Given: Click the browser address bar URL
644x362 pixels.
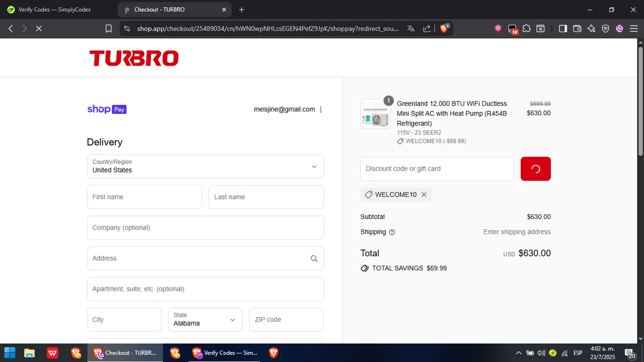Looking at the screenshot, I should pyautogui.click(x=267, y=28).
